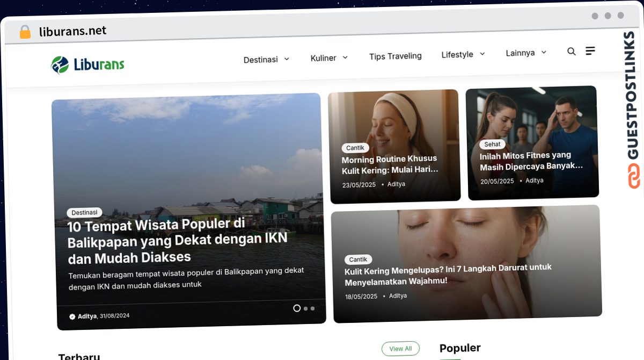The image size is (644, 360).
Task: Open the Tips Traveling menu item
Action: [395, 56]
